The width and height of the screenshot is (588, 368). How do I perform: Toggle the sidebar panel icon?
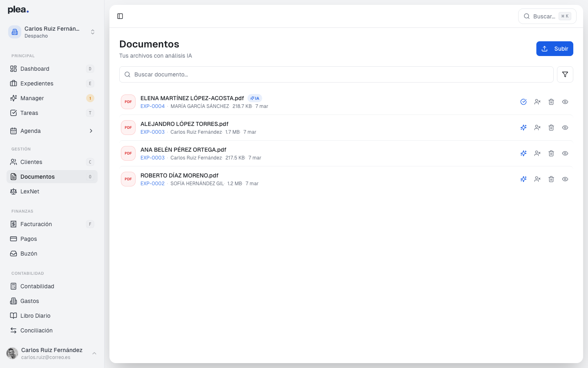[120, 16]
